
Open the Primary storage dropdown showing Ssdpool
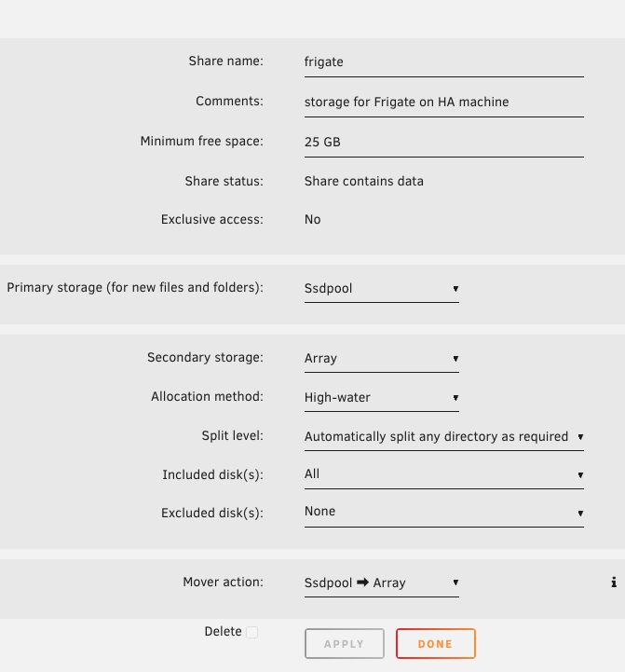point(381,289)
